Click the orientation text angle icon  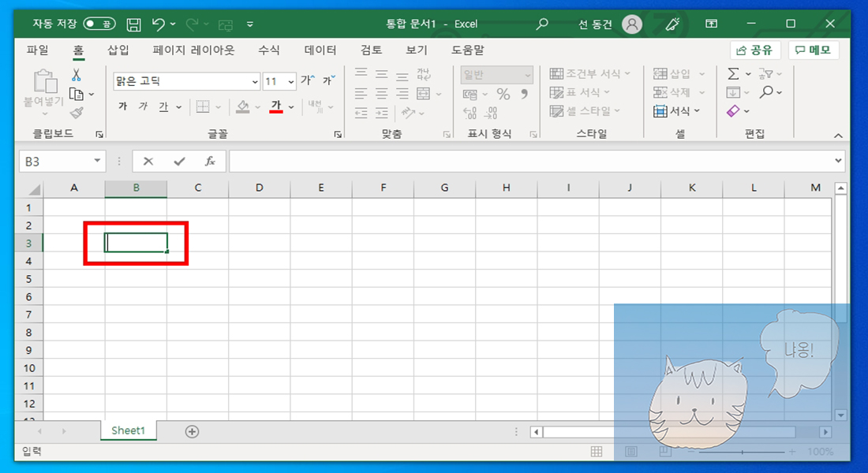click(409, 113)
